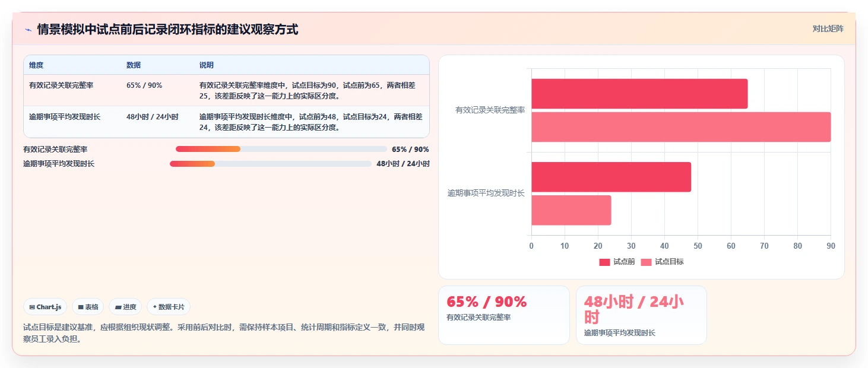
Task: Click the x-axis value 90
Action: click(831, 246)
